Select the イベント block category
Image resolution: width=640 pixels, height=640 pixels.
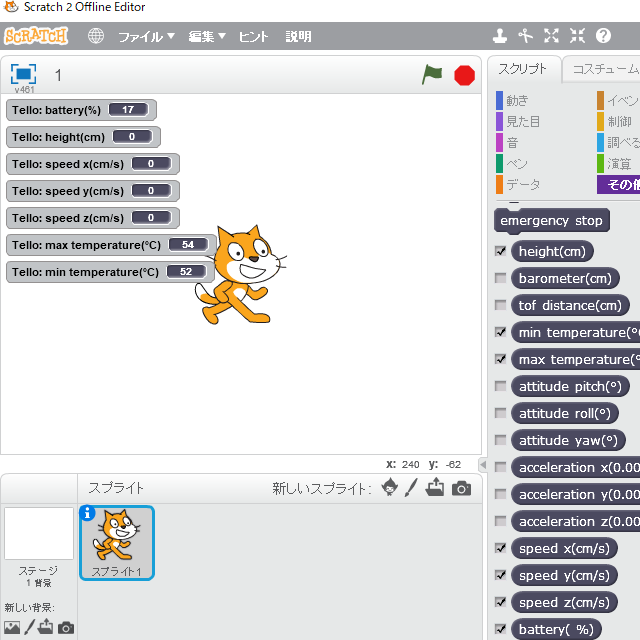tap(618, 100)
